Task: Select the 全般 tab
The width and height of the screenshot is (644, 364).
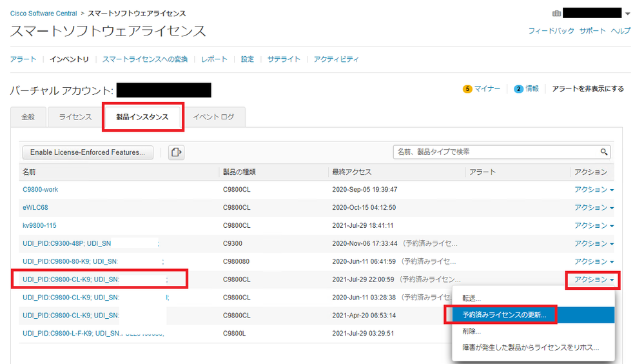Action: pos(28,117)
